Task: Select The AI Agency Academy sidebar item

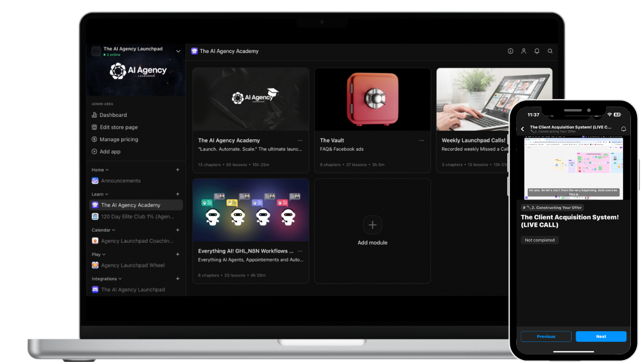Action: pos(136,205)
